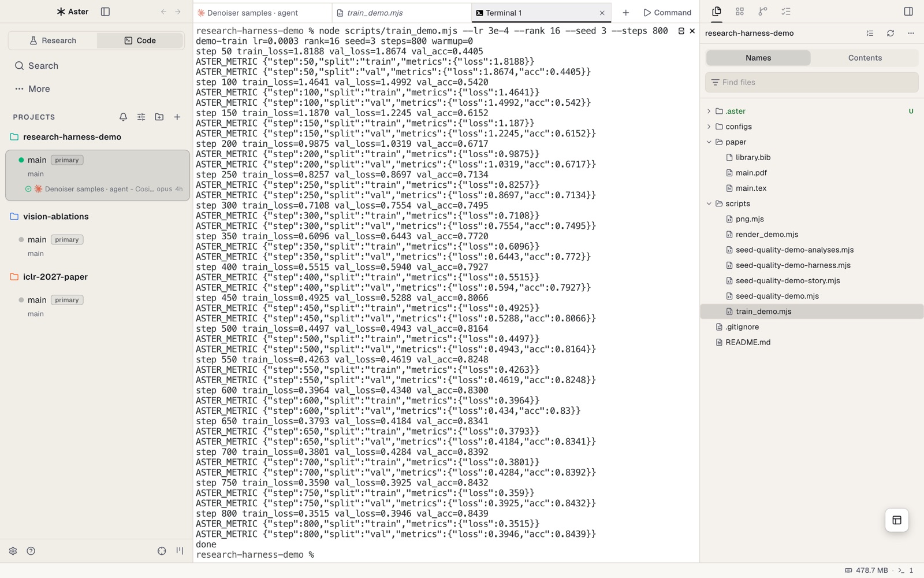Toggle the left sidebar panel icon
Viewport: 924px width, 578px height.
coord(105,12)
